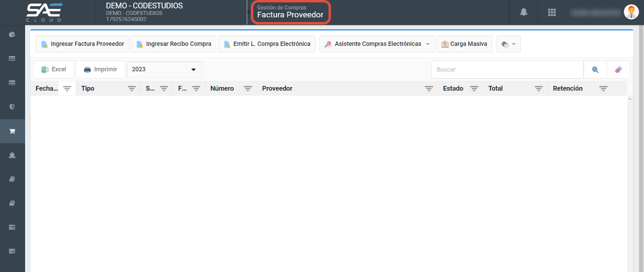Open filter on the F... column
The height and width of the screenshot is (272, 644).
(196, 89)
